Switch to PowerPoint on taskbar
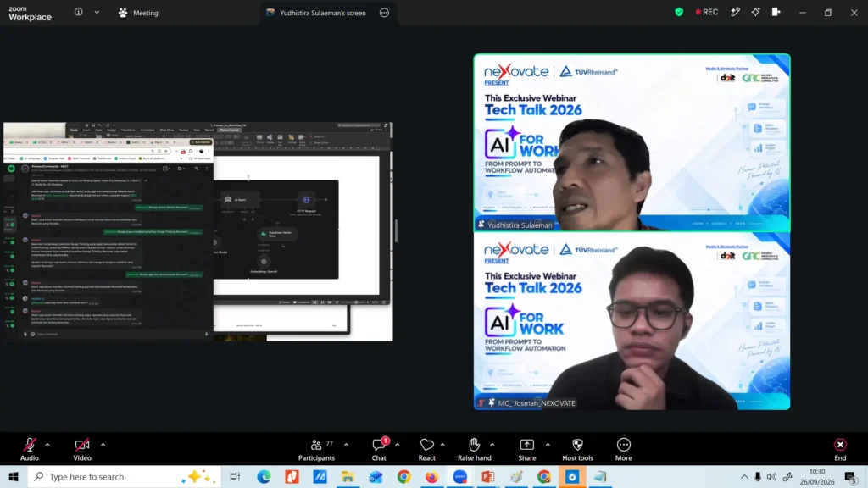Viewport: 868px width, 488px height. tap(488, 476)
